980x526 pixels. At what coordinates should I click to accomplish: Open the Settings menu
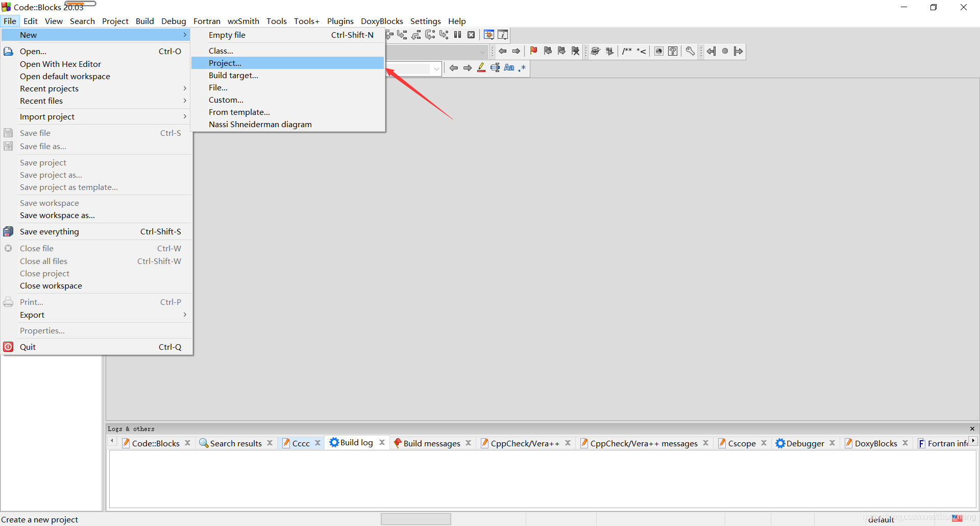coord(425,21)
